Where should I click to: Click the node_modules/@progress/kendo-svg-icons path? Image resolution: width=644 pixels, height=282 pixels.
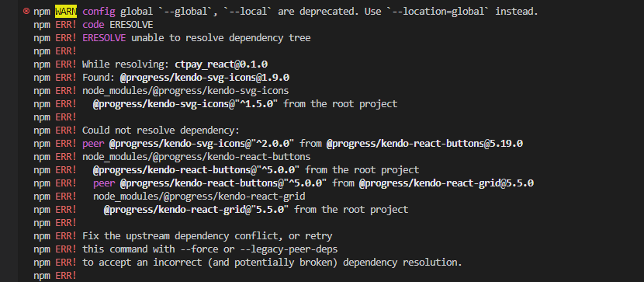click(x=185, y=91)
